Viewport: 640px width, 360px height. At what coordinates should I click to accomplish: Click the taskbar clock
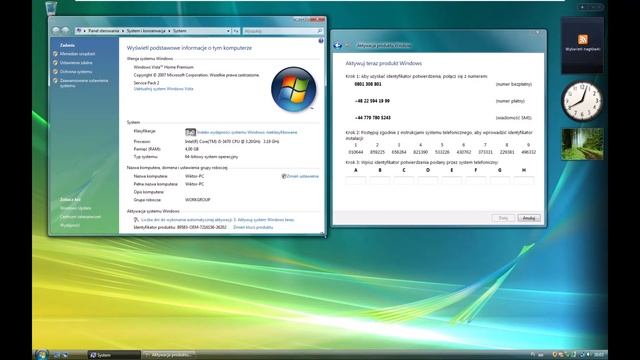(x=599, y=355)
